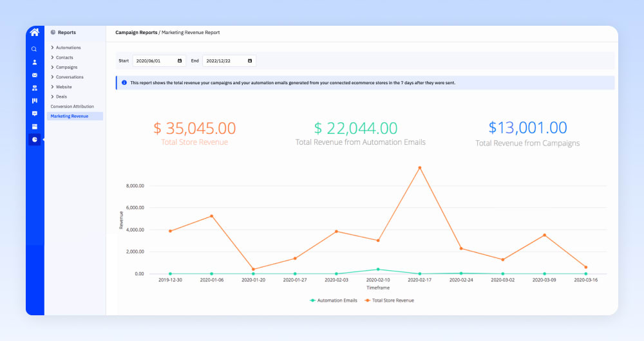644x341 pixels.
Task: Click the 2020-02-17 revenue peak data point
Action: coord(420,168)
